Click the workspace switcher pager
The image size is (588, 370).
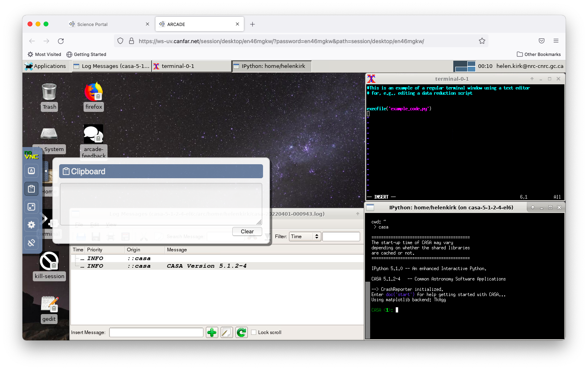click(x=464, y=66)
